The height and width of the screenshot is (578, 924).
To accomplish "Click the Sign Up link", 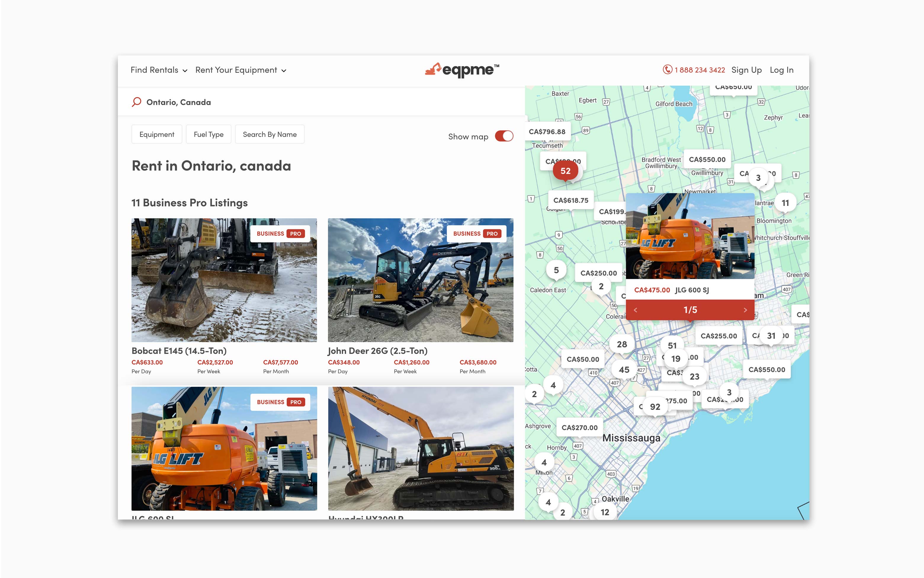I will tap(746, 70).
